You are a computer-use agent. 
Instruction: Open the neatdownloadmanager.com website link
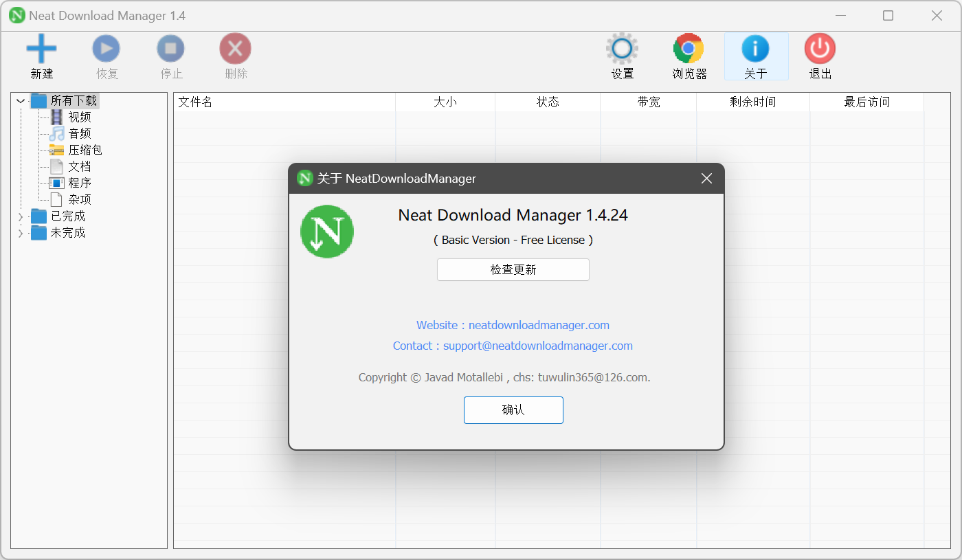point(539,325)
